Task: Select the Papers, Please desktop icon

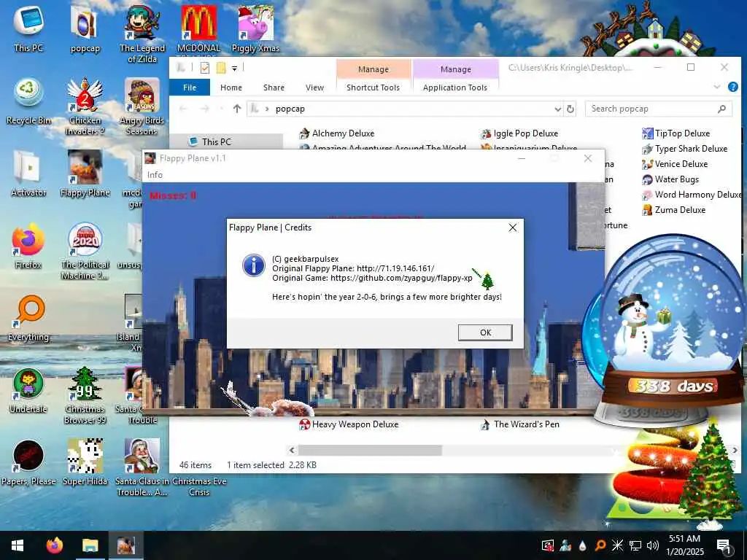Action: (x=28, y=463)
